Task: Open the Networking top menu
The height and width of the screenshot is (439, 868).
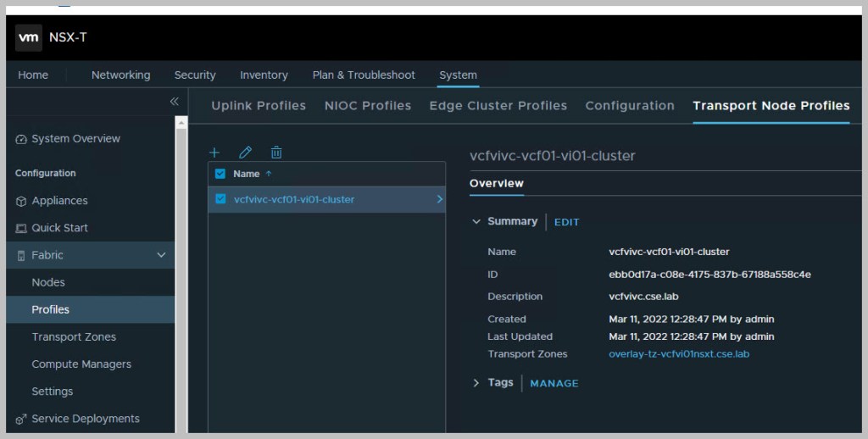Action: [x=120, y=75]
